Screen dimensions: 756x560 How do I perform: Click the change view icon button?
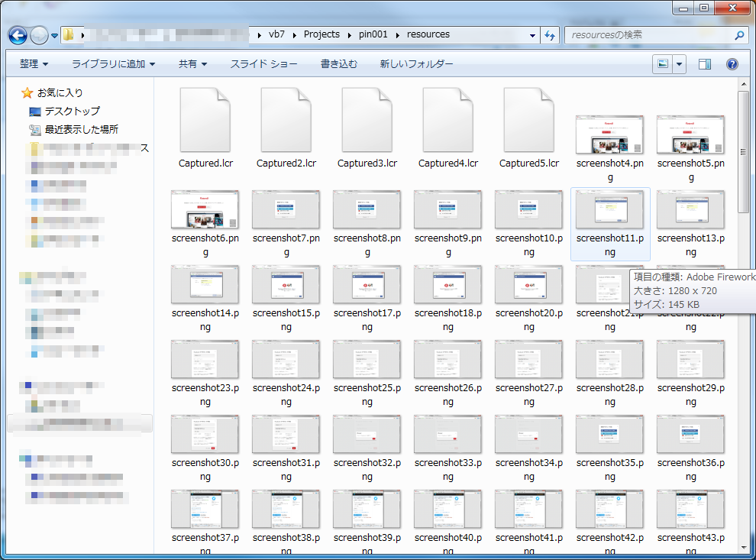[662, 64]
